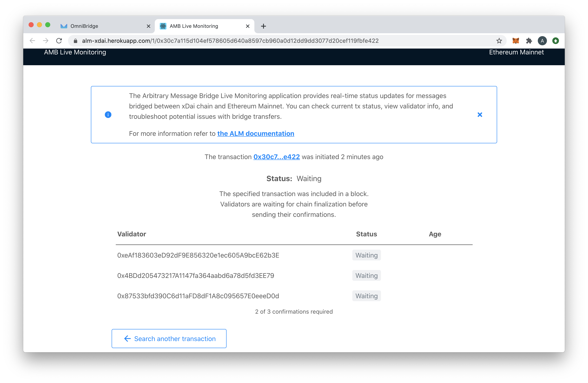Click validator address 0x4BDd205473217A1147fa364aabd6a78d5fd3EE79
The width and height of the screenshot is (588, 383).
pos(196,276)
